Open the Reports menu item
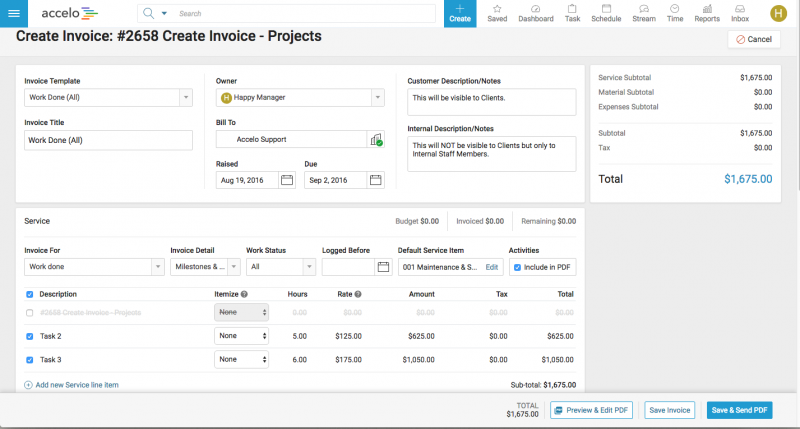Image resolution: width=800 pixels, height=429 pixels. coord(707,13)
